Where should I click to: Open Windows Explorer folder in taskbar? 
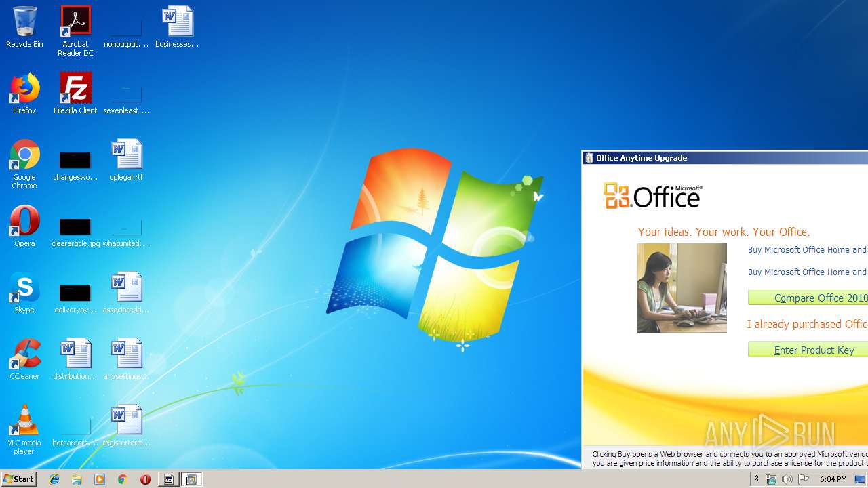[x=77, y=479]
